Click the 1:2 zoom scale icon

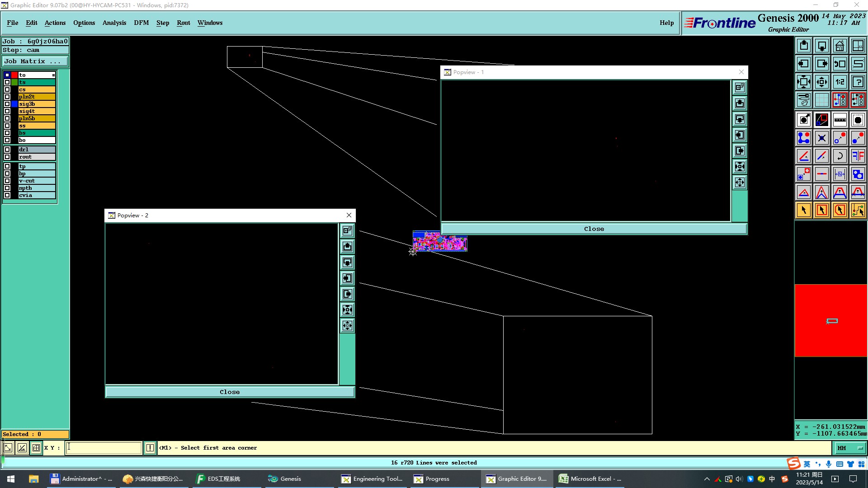840,82
